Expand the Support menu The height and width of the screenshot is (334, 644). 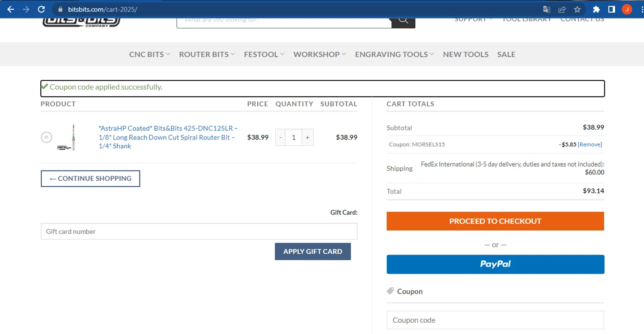(x=474, y=20)
